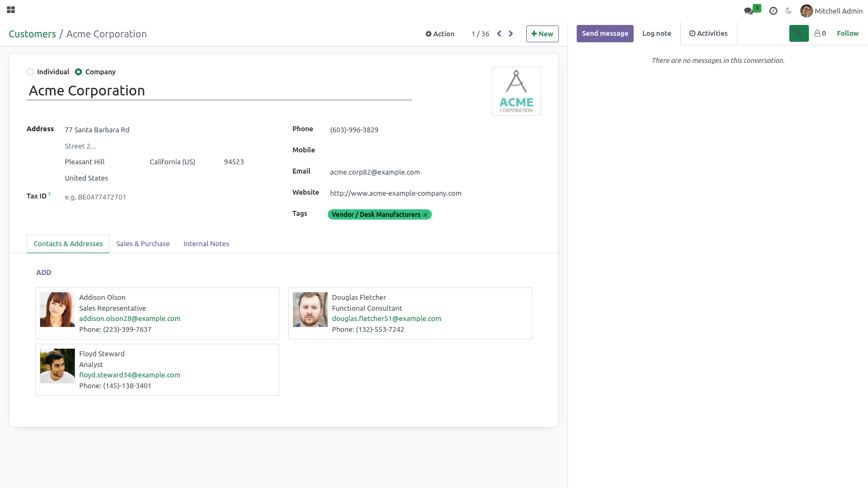Open the California (US) state dropdown
Viewport: 868px width, 488px height.
pyautogui.click(x=183, y=162)
